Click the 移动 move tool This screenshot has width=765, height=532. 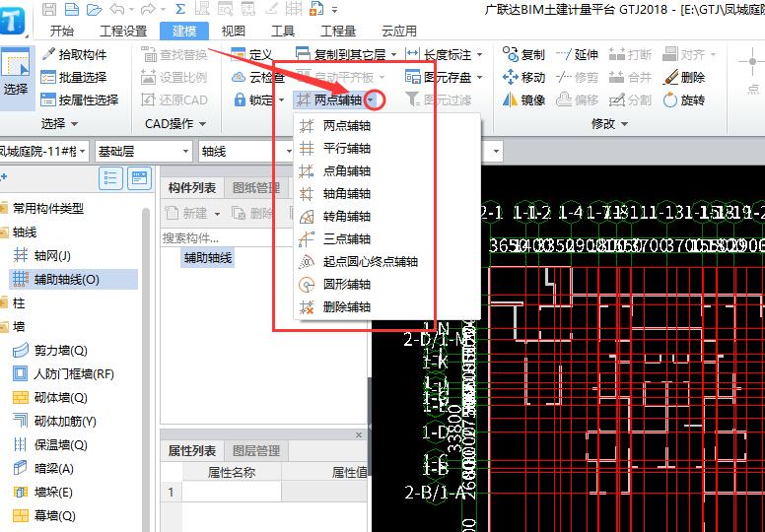click(523, 77)
